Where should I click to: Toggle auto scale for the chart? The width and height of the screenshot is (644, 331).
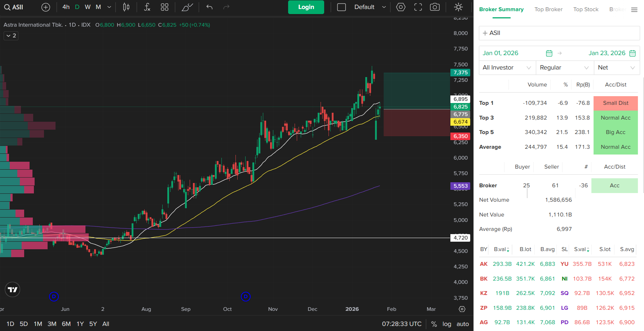pyautogui.click(x=463, y=324)
